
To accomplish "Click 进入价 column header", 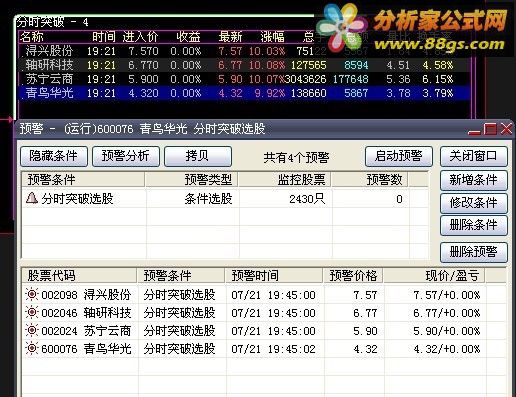I will (140, 37).
